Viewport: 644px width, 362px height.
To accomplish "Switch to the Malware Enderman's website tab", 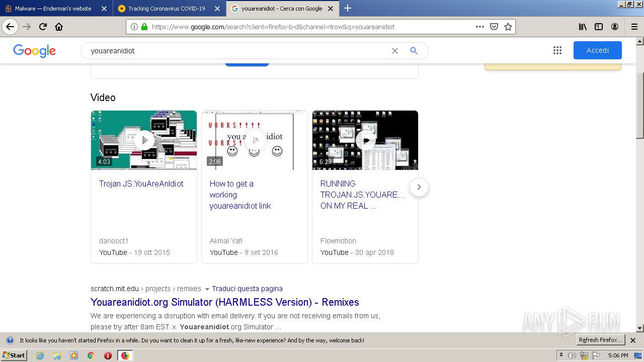I will (56, 9).
